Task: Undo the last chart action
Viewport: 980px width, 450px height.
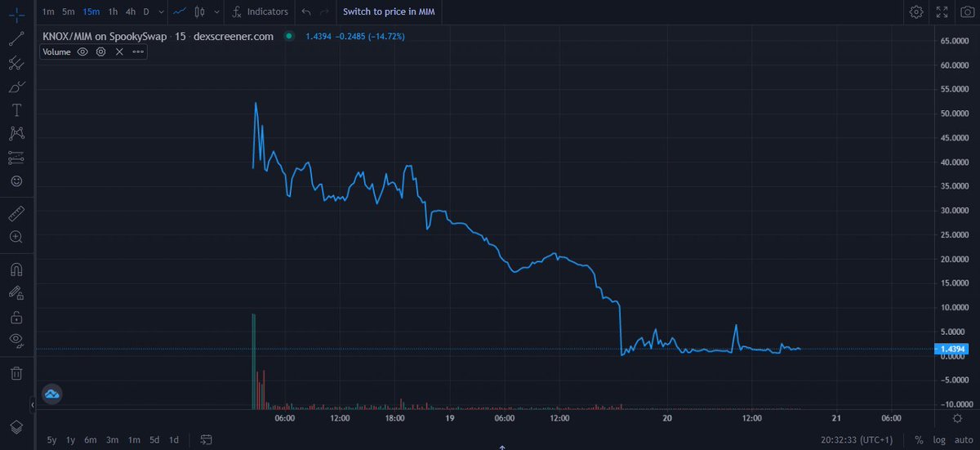Action: coord(306,12)
